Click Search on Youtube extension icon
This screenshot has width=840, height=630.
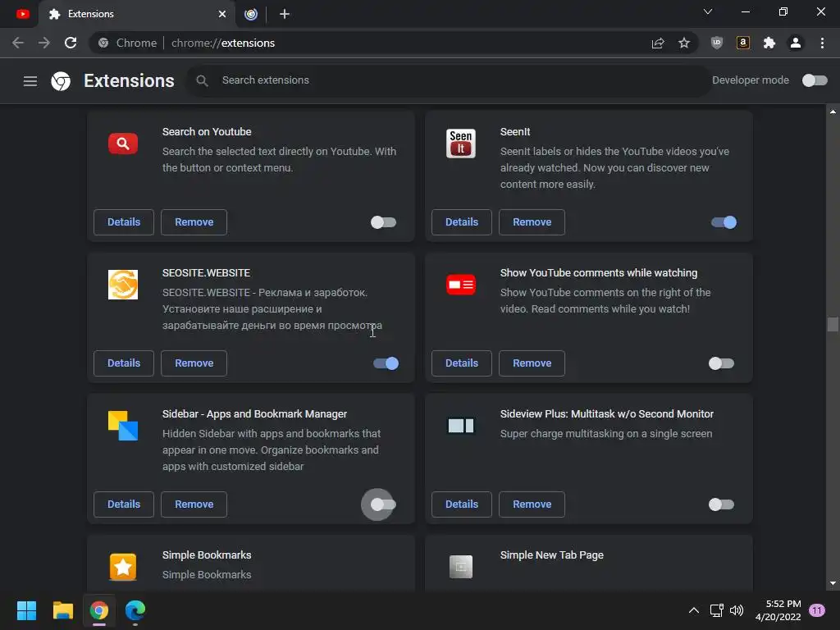pos(123,144)
